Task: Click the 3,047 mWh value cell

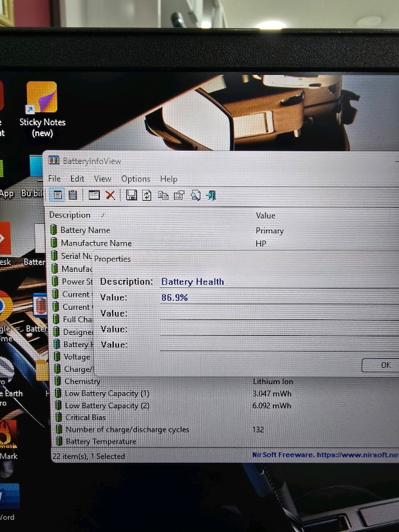Action: coord(272,394)
